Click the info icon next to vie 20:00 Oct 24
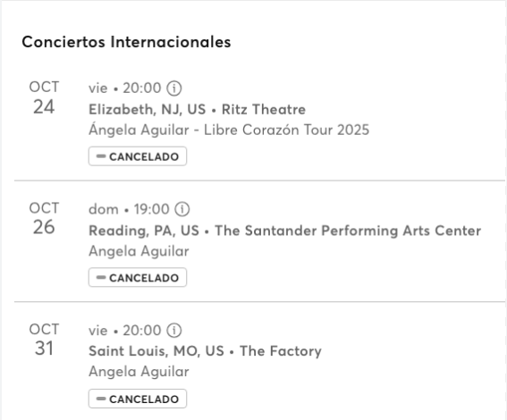 (x=174, y=88)
